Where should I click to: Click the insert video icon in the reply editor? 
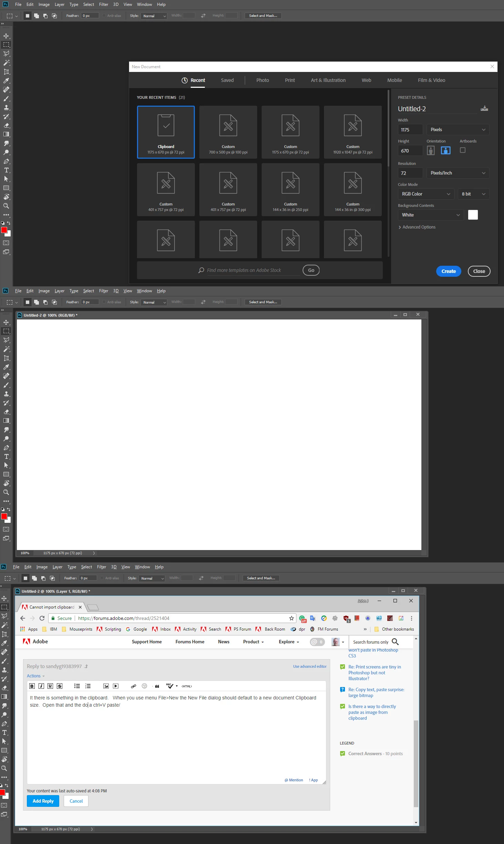[116, 686]
